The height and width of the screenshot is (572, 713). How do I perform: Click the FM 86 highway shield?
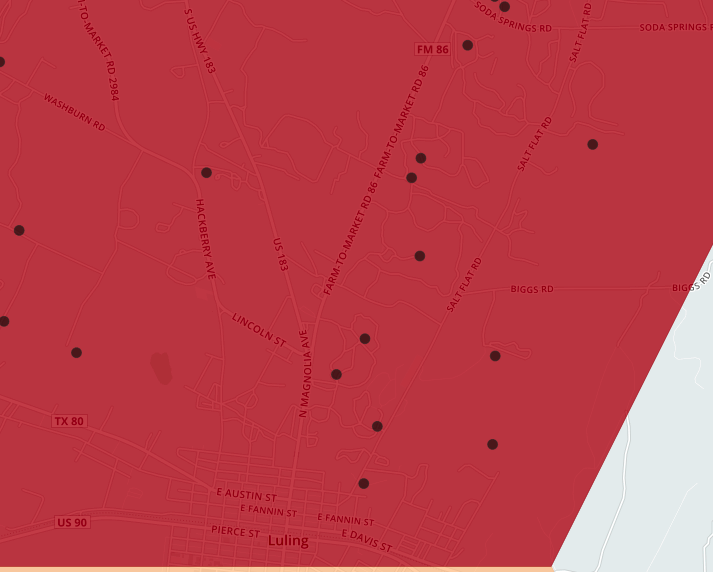point(431,49)
